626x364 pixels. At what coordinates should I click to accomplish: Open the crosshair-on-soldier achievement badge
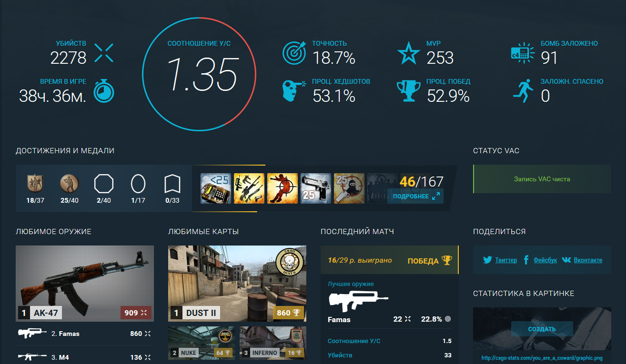[x=283, y=188]
